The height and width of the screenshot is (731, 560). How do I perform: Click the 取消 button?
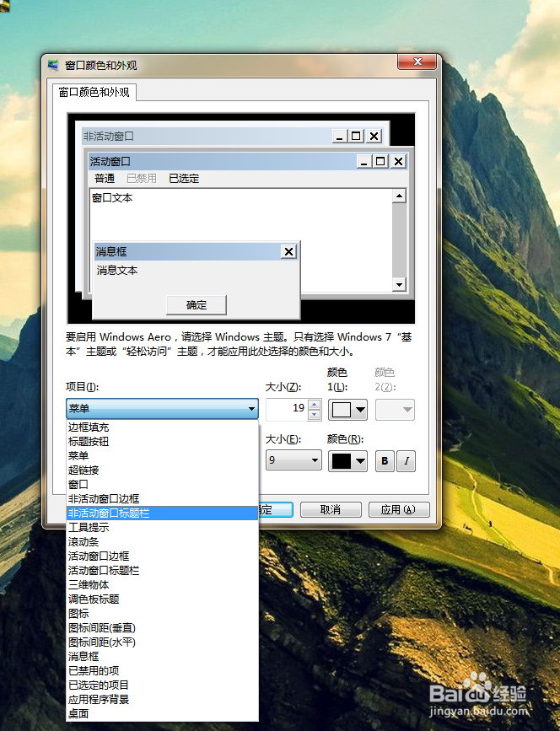click(331, 509)
